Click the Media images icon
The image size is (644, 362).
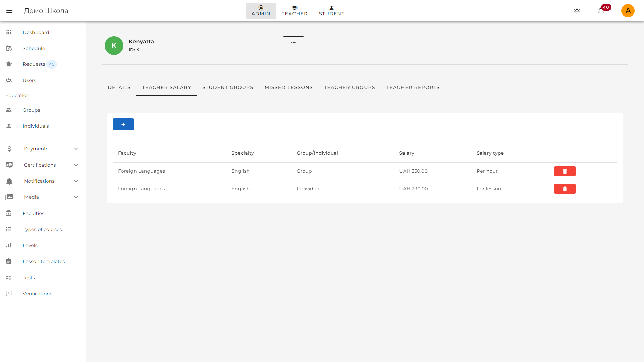[9, 197]
